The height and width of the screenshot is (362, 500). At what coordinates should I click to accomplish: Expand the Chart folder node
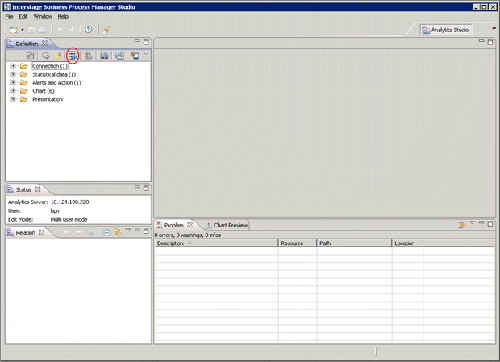13,91
